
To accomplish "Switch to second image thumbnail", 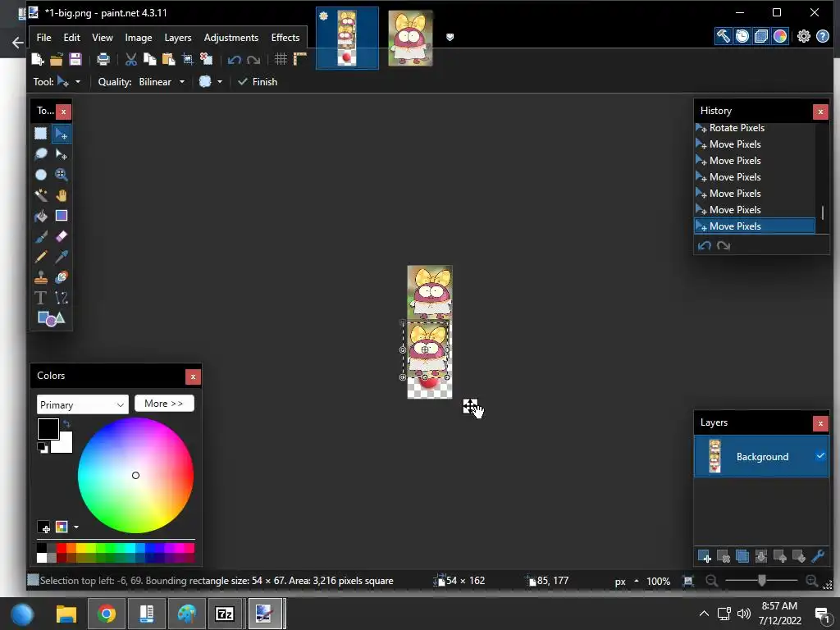I will [x=410, y=39].
